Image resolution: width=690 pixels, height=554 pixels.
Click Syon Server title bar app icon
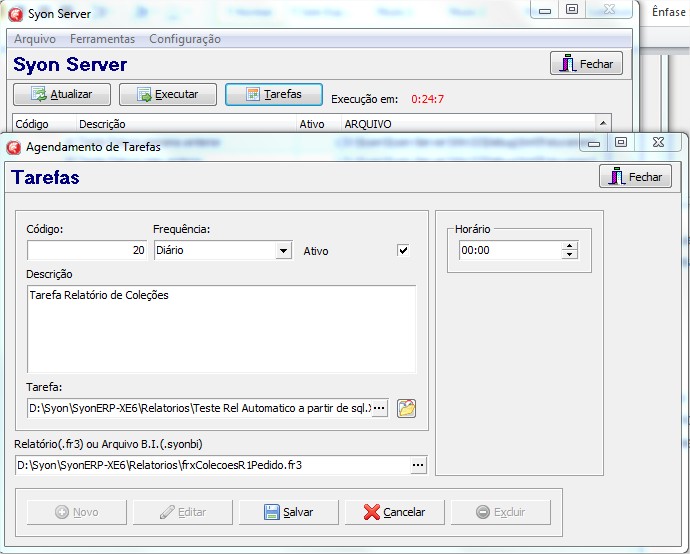pos(16,14)
